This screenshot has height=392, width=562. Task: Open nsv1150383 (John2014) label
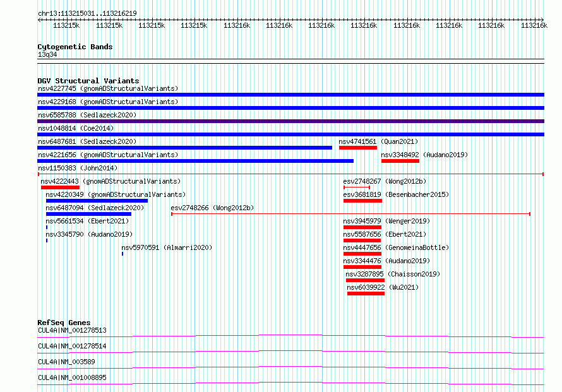(x=78, y=168)
